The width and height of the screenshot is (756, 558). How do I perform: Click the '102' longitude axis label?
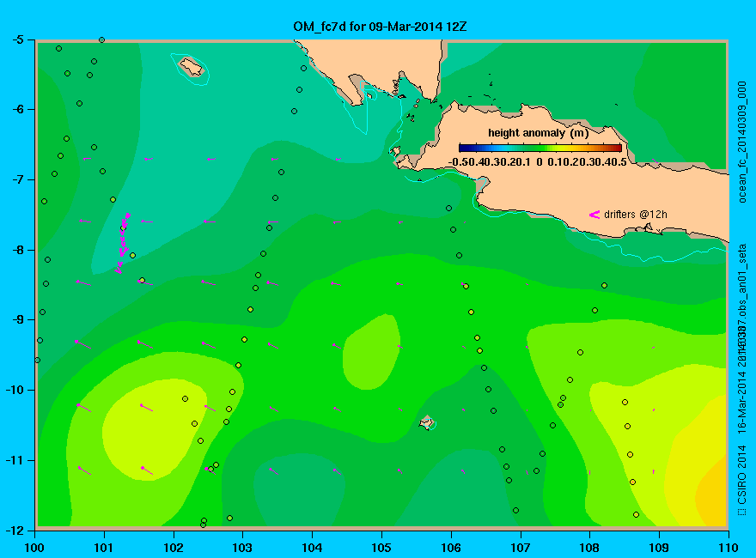click(x=173, y=548)
